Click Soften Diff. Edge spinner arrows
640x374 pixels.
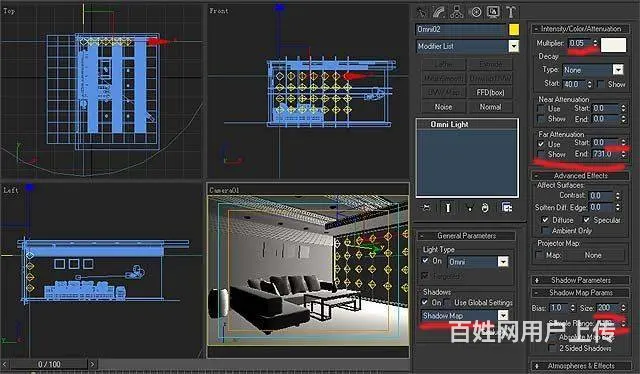[x=618, y=207]
